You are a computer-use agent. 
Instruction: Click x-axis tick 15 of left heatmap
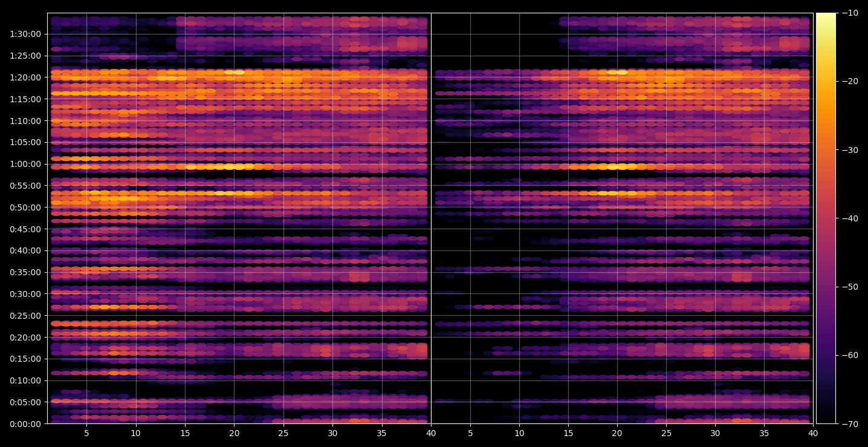pyautogui.click(x=185, y=433)
